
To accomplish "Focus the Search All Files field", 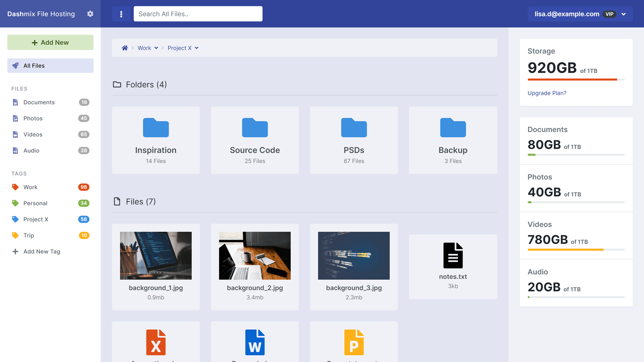I will pos(198,14).
